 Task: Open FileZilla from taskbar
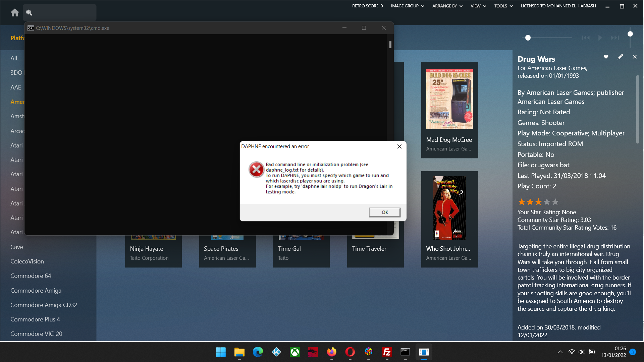(x=387, y=352)
